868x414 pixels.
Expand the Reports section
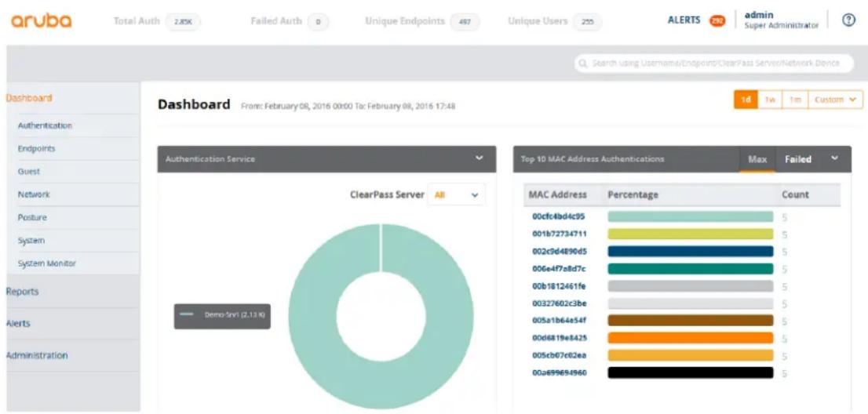click(22, 292)
